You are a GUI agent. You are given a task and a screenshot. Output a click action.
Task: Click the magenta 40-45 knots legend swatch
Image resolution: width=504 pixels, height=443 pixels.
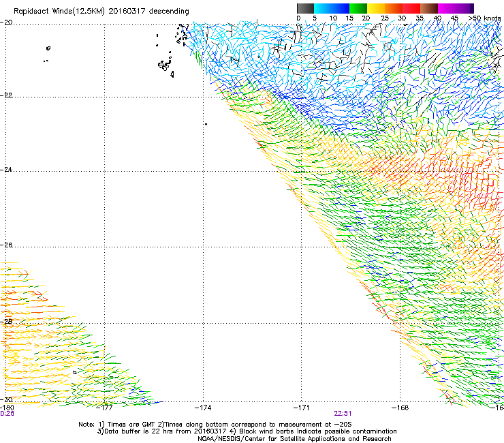pos(447,8)
